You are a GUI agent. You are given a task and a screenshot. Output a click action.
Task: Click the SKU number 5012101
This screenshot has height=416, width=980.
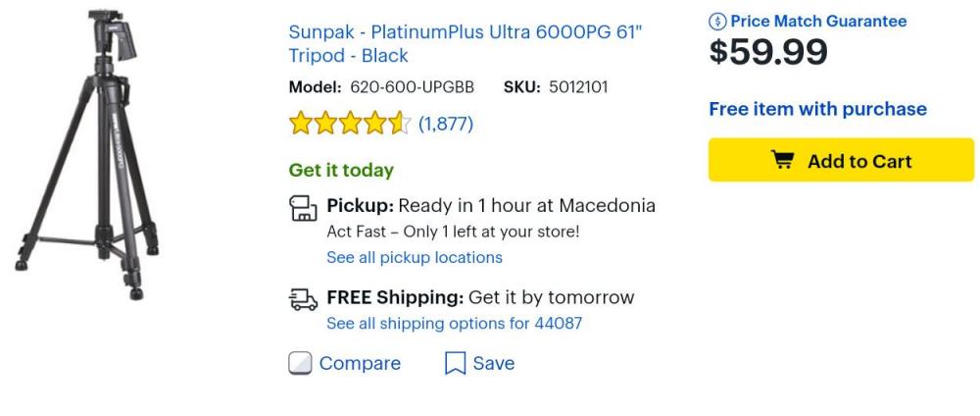[x=576, y=87]
